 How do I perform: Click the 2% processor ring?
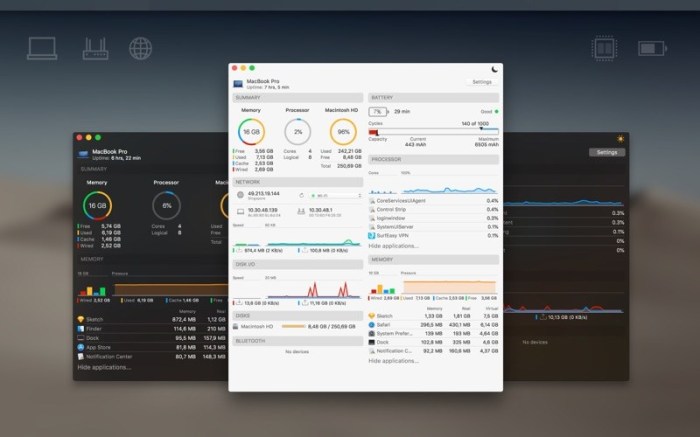click(297, 132)
